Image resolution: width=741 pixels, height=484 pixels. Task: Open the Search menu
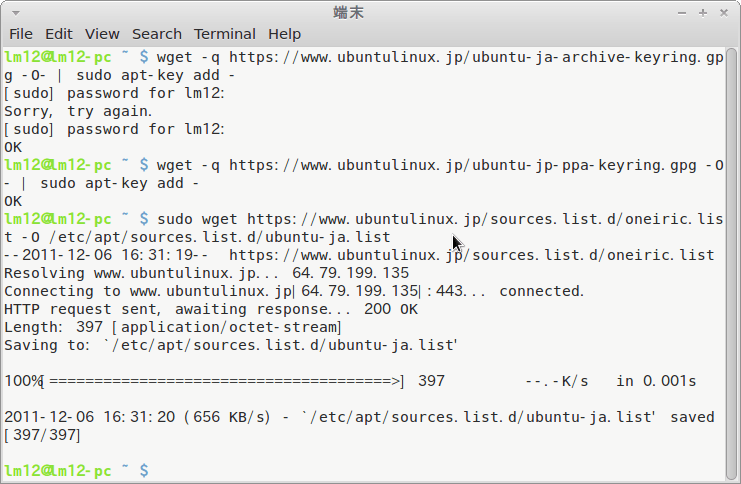point(157,34)
